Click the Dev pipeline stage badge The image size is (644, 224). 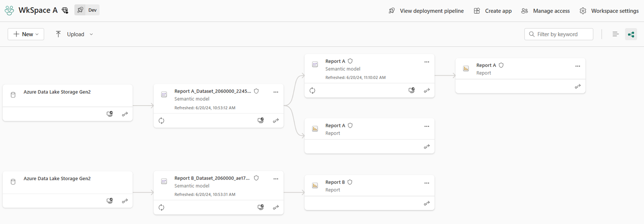87,10
